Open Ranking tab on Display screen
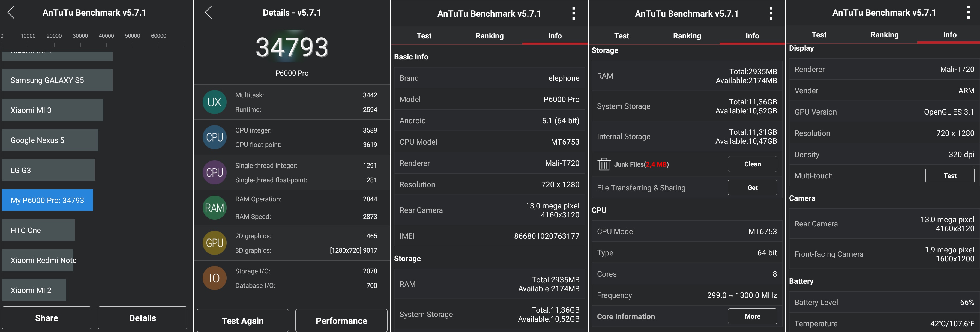This screenshot has width=980, height=332. point(884,35)
